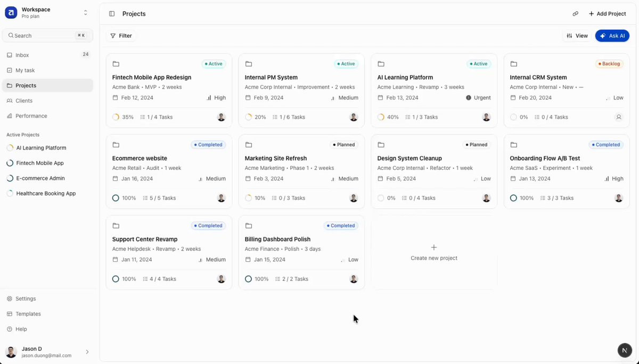
Task: Open the Settings gear item
Action: pos(25,299)
